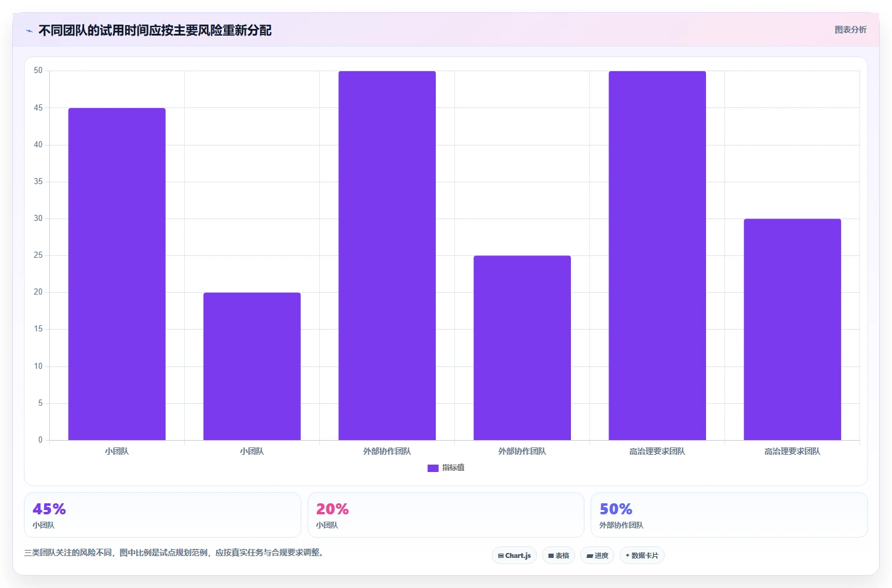Click the lightning icon beside the chart title

pyautogui.click(x=29, y=31)
